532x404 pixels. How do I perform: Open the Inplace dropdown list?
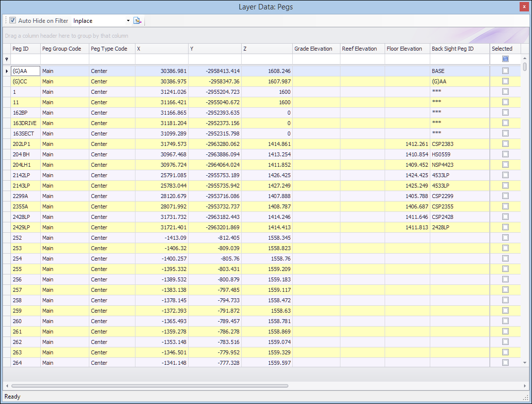coord(128,21)
